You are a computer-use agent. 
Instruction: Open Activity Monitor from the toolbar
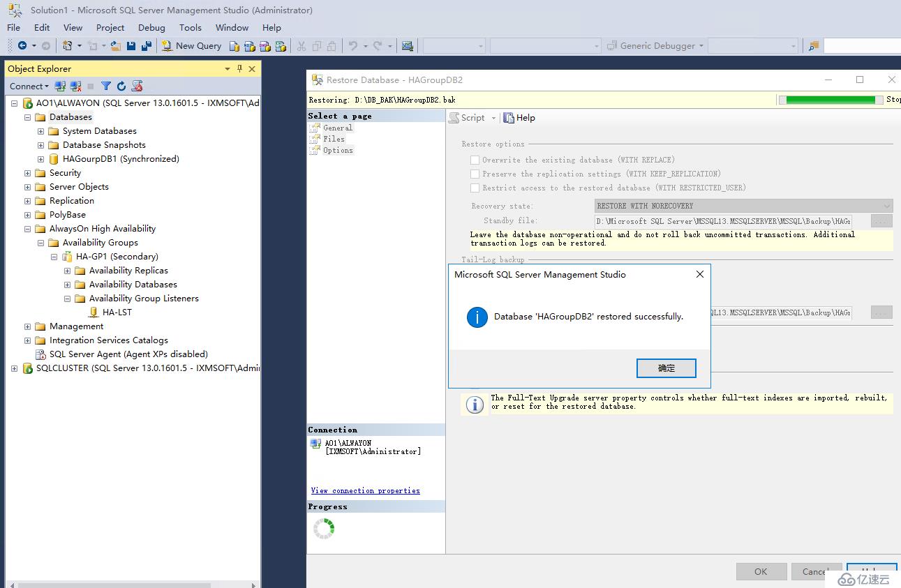coord(408,46)
